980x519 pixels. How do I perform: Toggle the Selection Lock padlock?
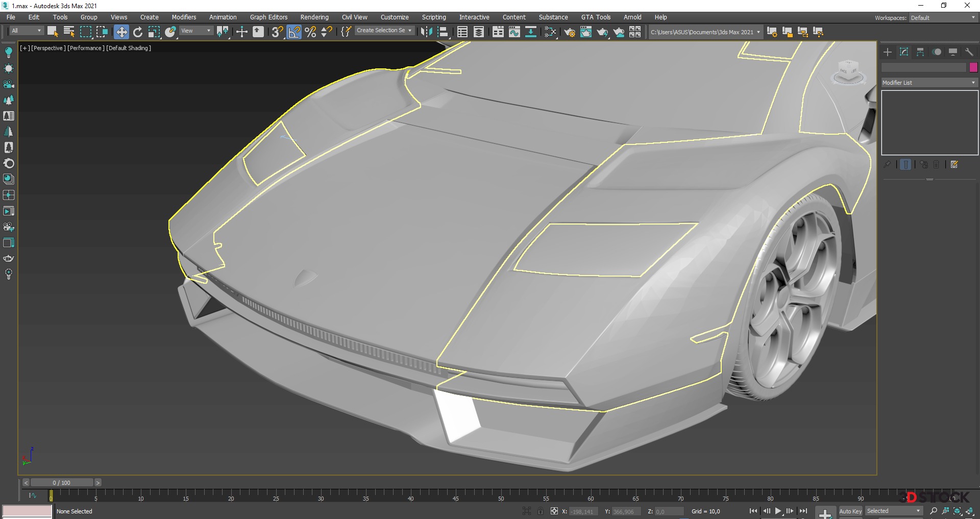540,511
